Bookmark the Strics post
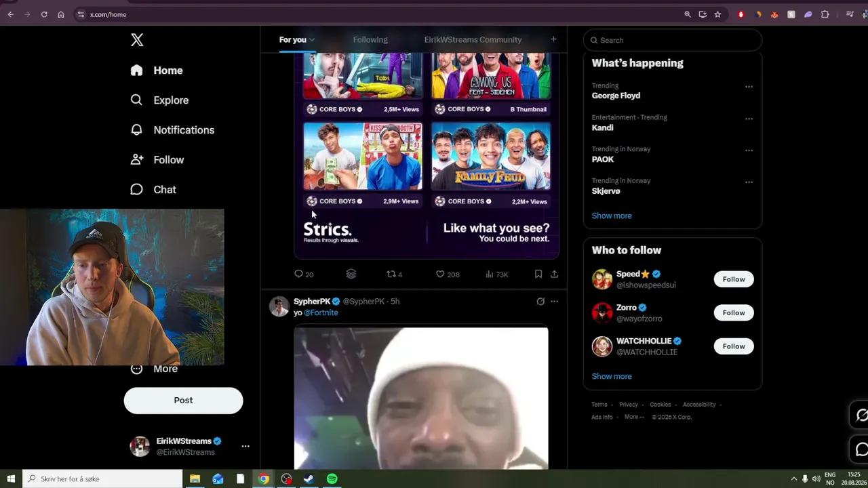Image resolution: width=868 pixels, height=488 pixels. coord(538,274)
